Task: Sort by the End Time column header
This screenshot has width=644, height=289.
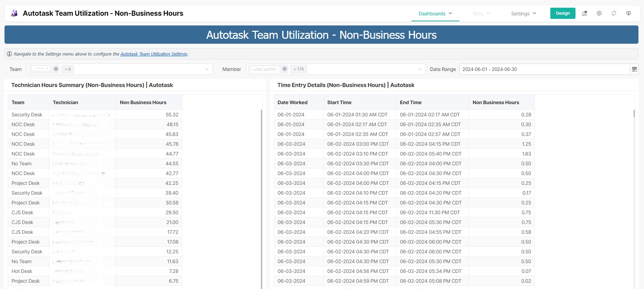Action: click(432, 102)
